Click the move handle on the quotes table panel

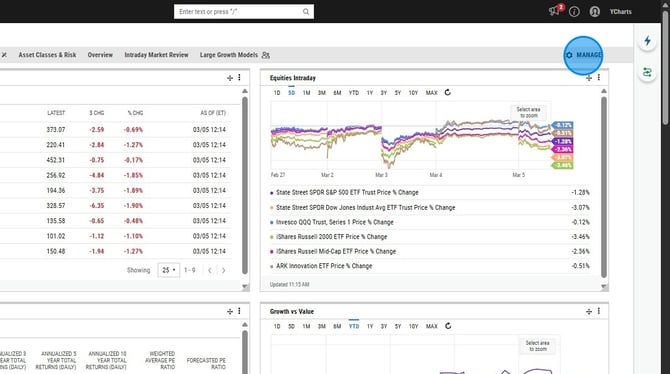[230, 78]
